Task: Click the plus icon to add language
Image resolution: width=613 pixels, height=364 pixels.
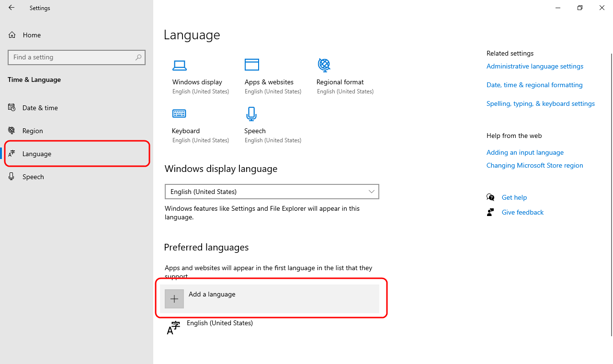Action: 174,299
